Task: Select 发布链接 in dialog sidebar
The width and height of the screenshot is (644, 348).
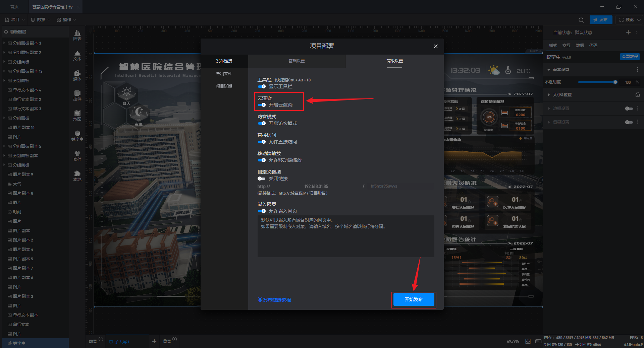Action: point(224,61)
